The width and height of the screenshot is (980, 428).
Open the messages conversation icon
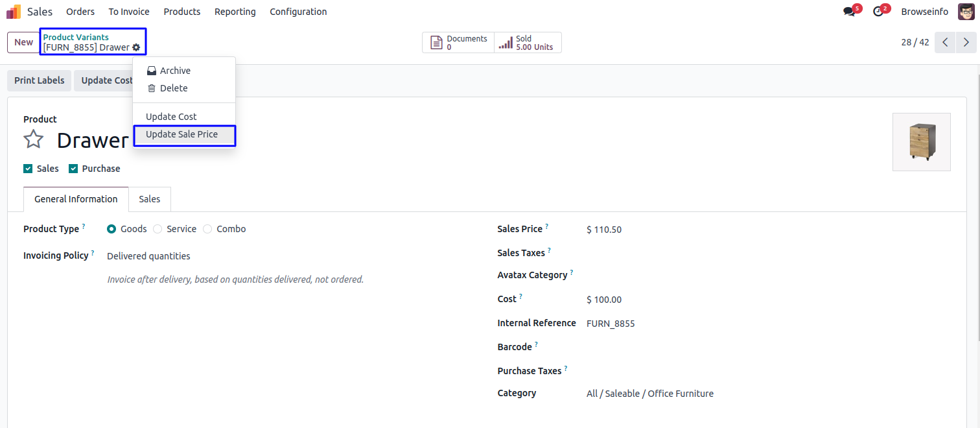click(849, 12)
